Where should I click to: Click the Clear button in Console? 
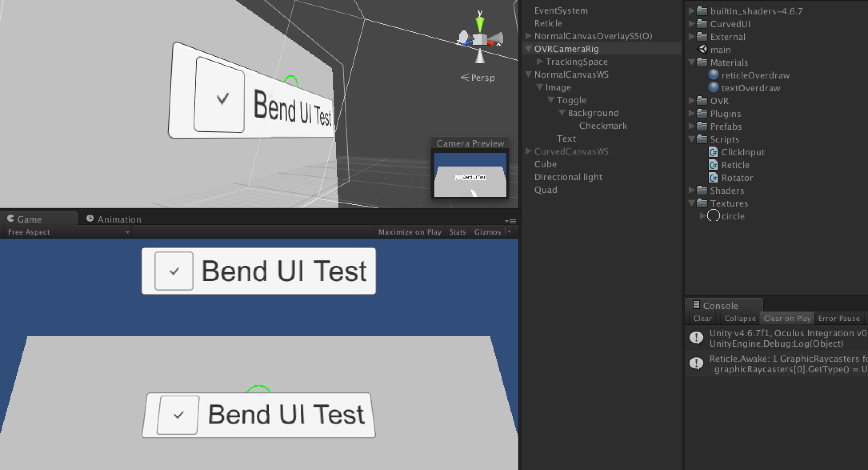pyautogui.click(x=702, y=318)
